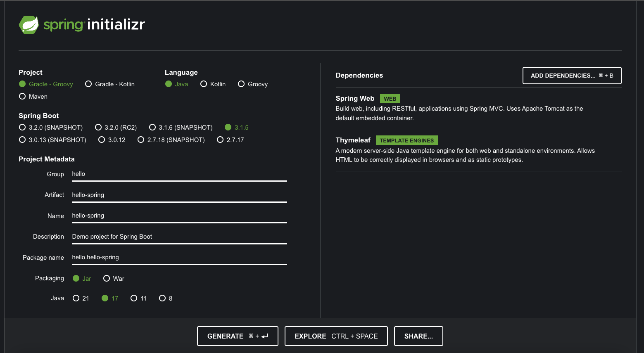
Task: Select Spring Boot 3.2.0 (RC2)
Action: (116, 128)
